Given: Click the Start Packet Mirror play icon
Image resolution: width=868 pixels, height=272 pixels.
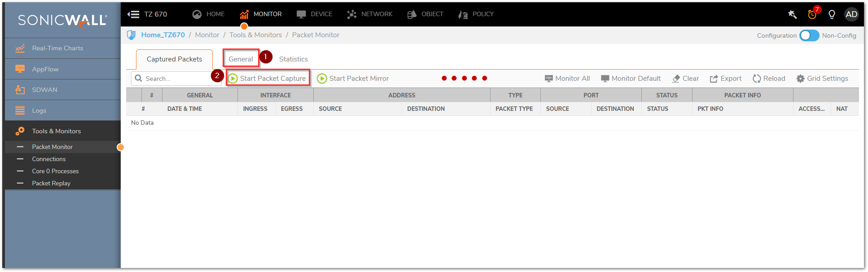Looking at the screenshot, I should tap(322, 79).
